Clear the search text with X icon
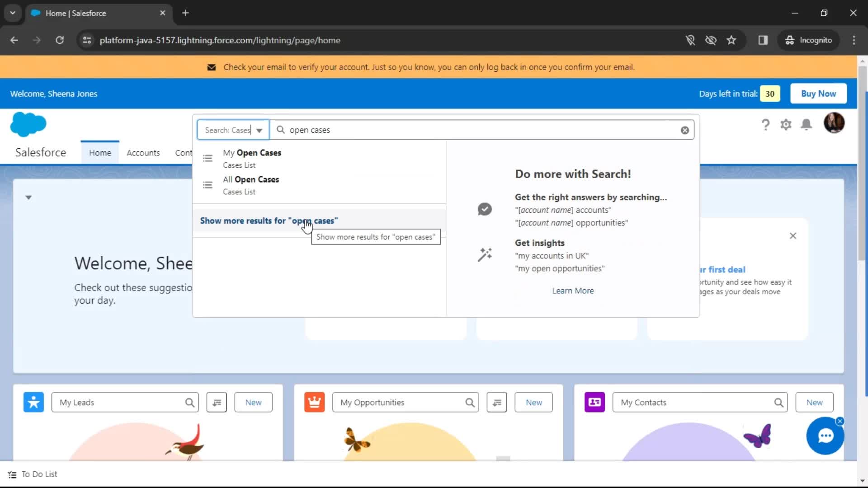This screenshot has width=868, height=488. coord(685,130)
